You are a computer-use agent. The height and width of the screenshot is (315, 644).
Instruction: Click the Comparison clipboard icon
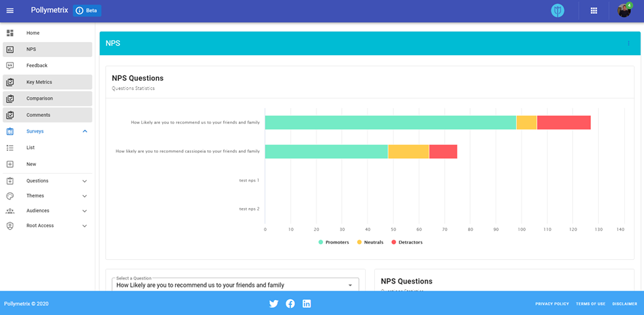click(11, 98)
